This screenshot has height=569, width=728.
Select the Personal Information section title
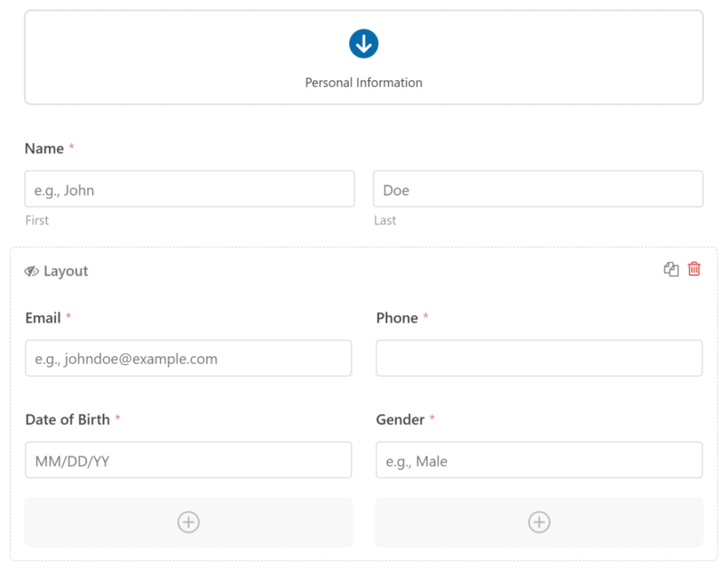coord(363,83)
